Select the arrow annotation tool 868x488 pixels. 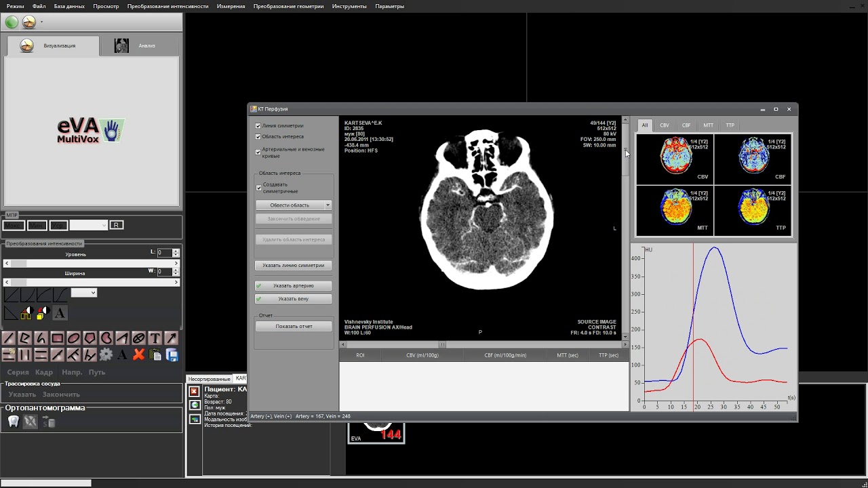pos(171,338)
